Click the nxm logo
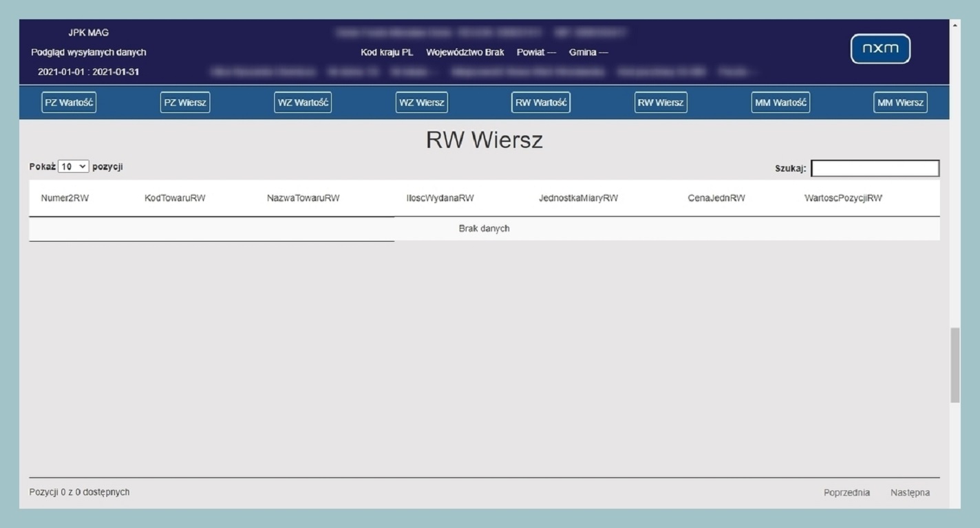The width and height of the screenshot is (980, 528). tap(880, 49)
